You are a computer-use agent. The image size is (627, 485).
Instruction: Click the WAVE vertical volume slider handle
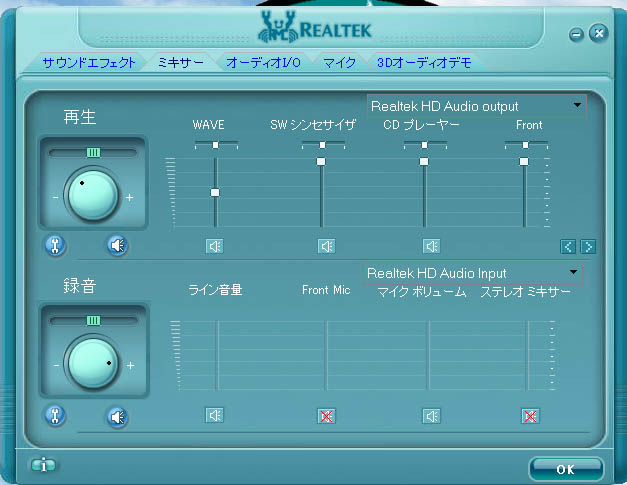[x=215, y=193]
